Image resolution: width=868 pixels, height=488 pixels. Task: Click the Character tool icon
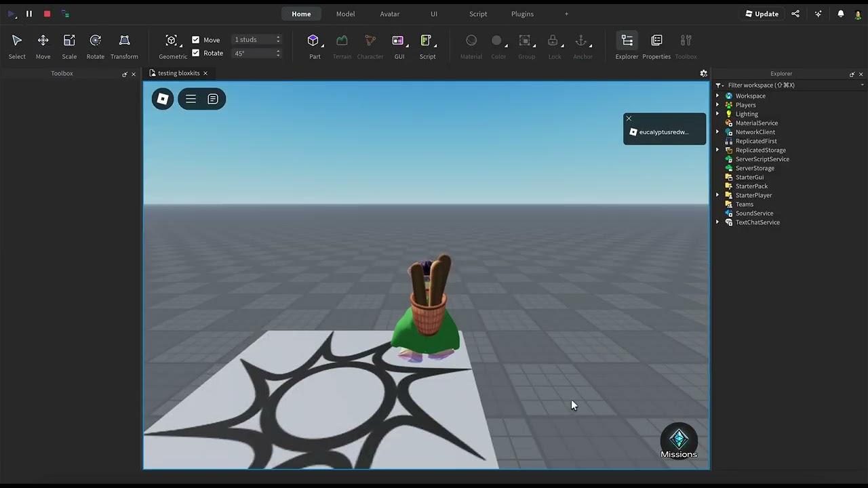coord(370,47)
